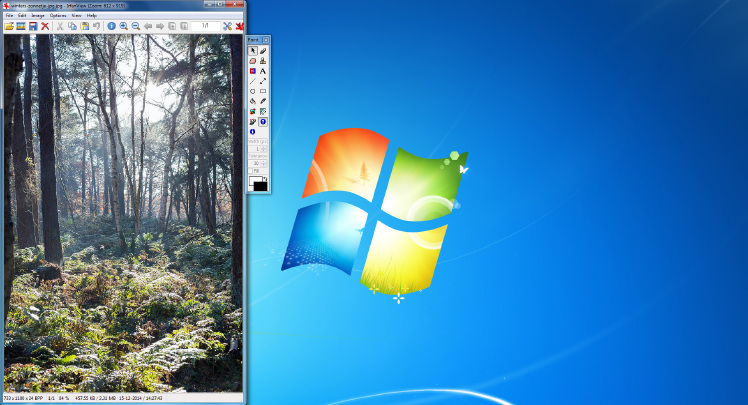Image resolution: width=748 pixels, height=405 pixels.
Task: Click the image dimensions status bar entry
Action: [23, 398]
